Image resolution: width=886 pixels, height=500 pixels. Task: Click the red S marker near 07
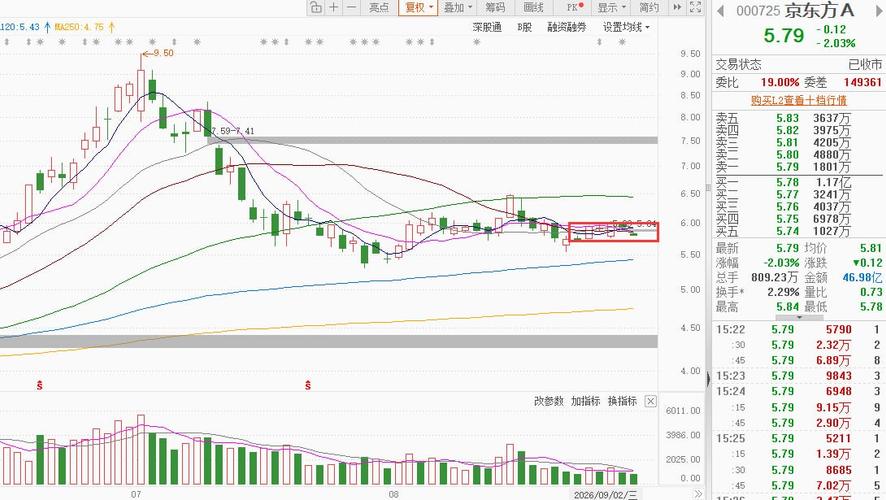pos(40,386)
